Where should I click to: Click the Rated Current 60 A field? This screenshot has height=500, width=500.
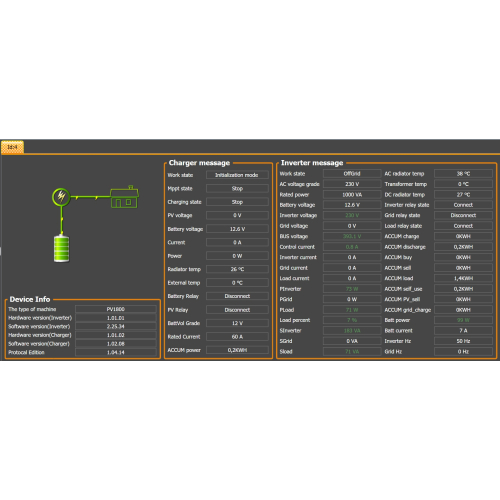(x=237, y=337)
